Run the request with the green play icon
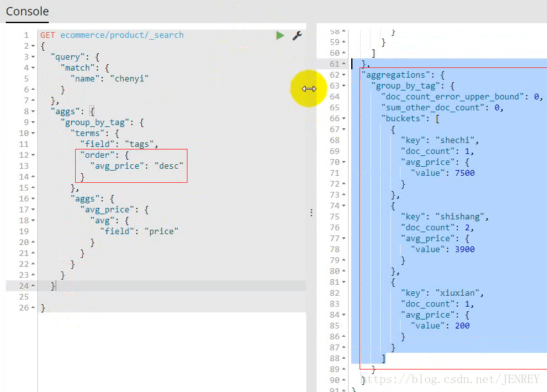This screenshot has height=392, width=547. pyautogui.click(x=280, y=35)
